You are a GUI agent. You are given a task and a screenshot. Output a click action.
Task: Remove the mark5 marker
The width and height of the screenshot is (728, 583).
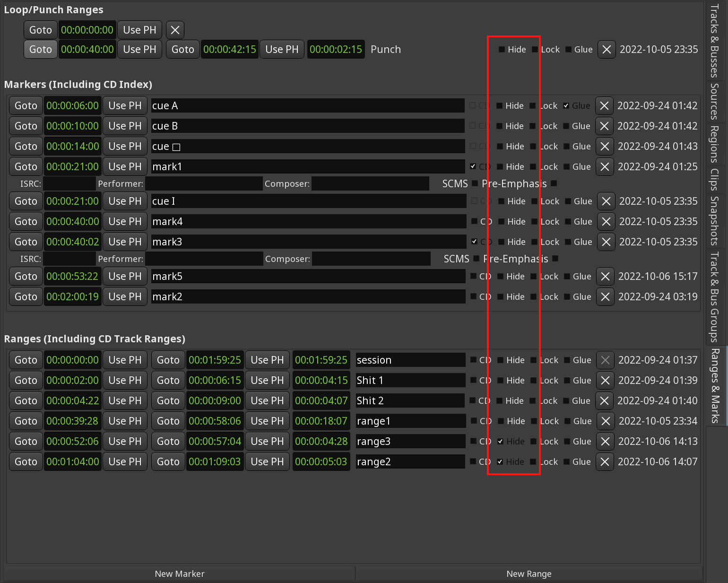[605, 276]
